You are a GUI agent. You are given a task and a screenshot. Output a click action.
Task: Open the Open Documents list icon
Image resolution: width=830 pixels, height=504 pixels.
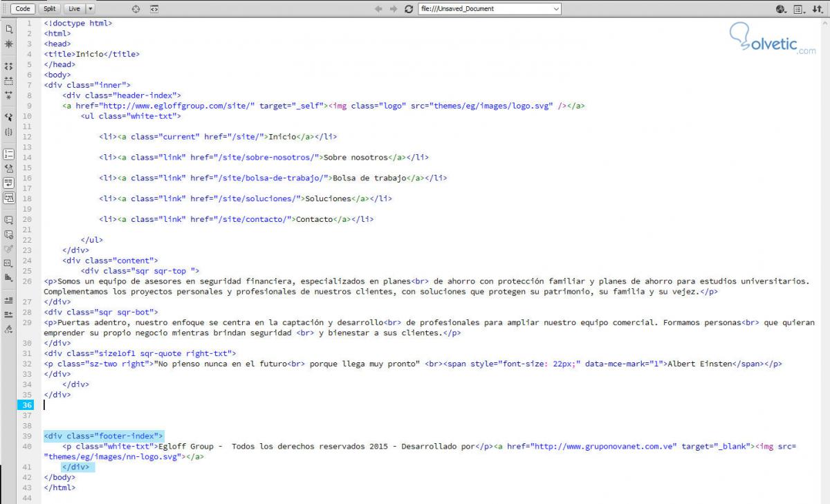click(x=8, y=29)
